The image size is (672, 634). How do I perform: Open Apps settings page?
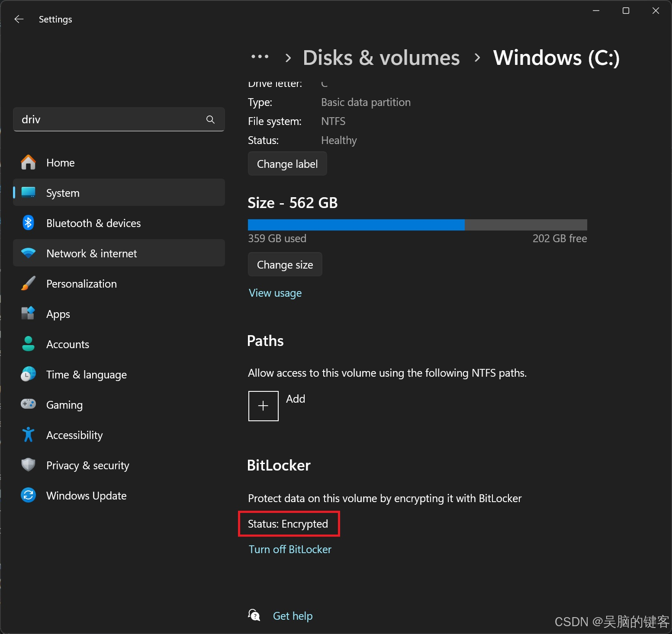pyautogui.click(x=119, y=314)
